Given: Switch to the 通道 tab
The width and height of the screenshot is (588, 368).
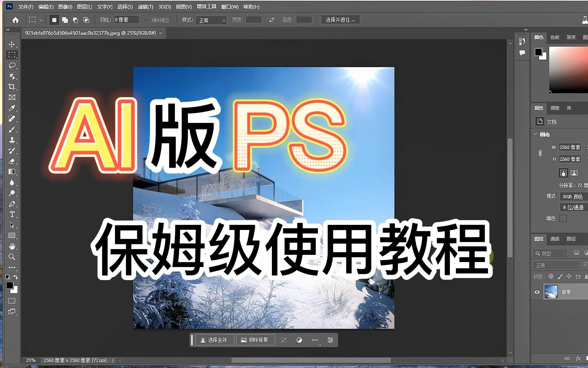Looking at the screenshot, I should 554,239.
